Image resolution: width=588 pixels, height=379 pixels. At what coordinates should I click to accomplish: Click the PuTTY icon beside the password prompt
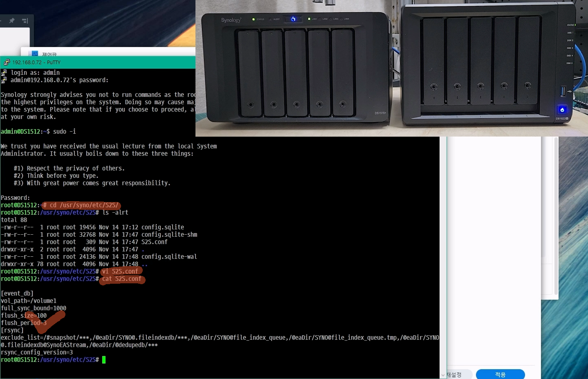tap(4, 80)
